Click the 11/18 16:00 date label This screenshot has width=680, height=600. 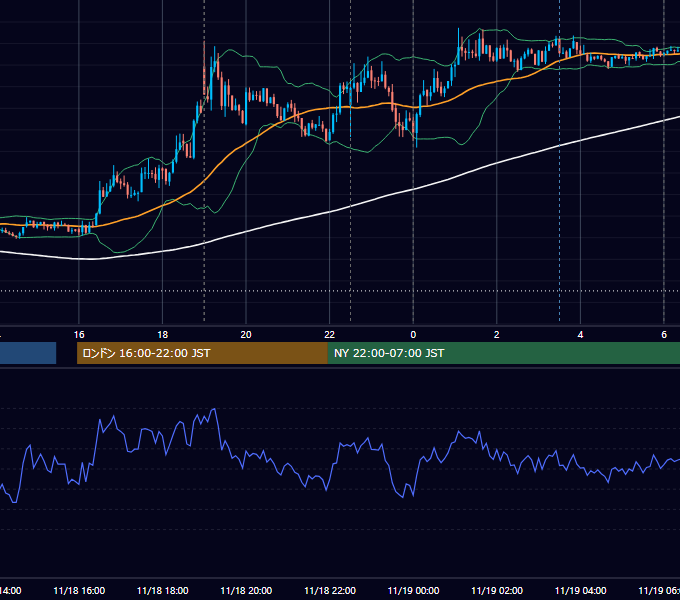[79, 591]
